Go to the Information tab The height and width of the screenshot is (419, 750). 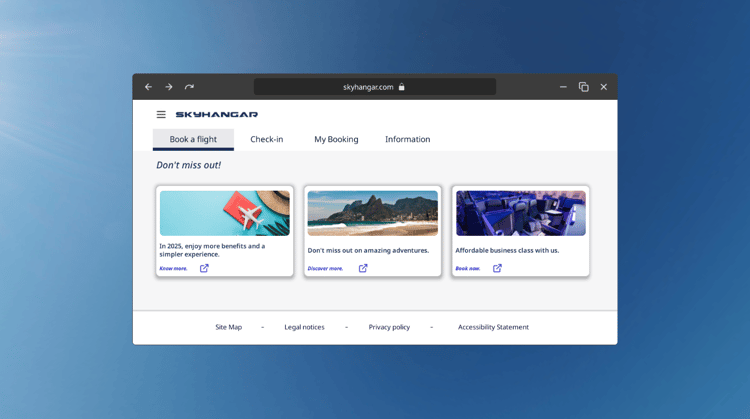[x=408, y=139]
